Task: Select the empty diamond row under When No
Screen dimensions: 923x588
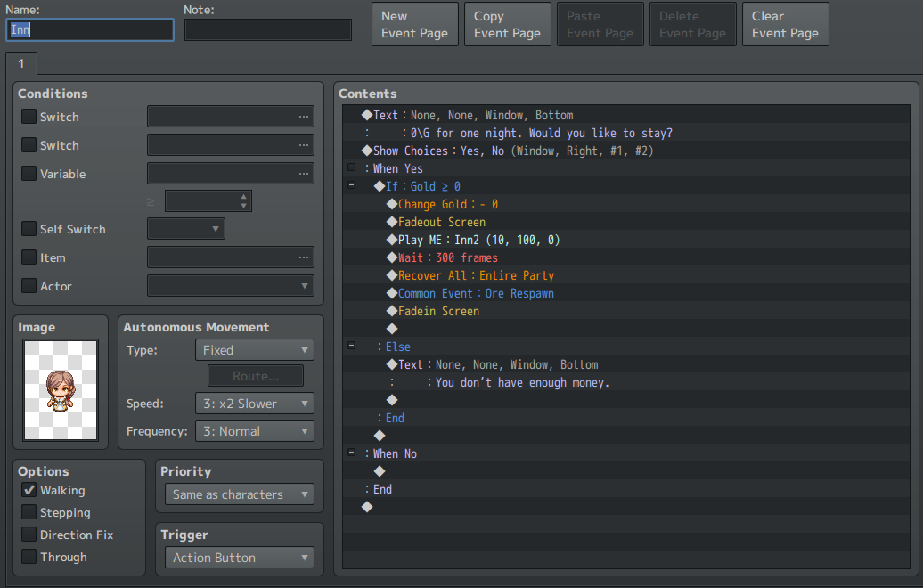Action: [x=626, y=471]
